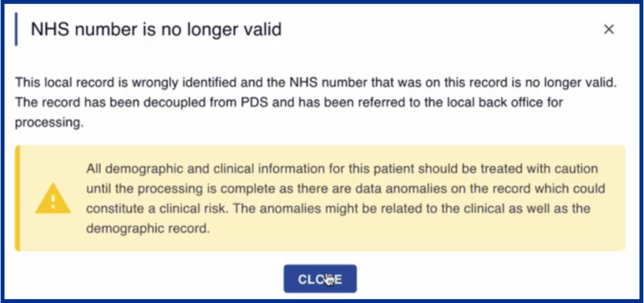Select the dialog title about invalid NHS number
Screen dimensions: 644x303
pyautogui.click(x=156, y=30)
